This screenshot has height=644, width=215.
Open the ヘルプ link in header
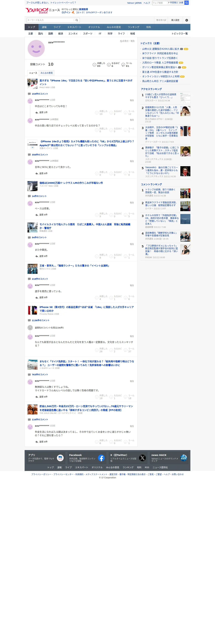pyautogui.click(x=147, y=3)
